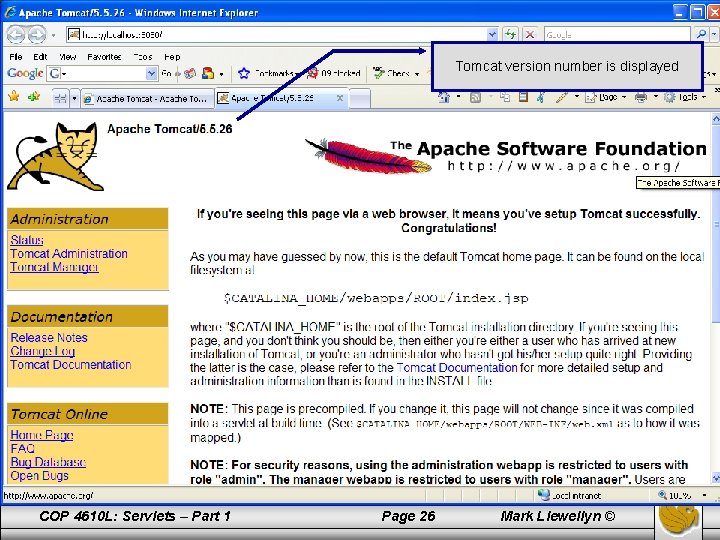The height and width of the screenshot is (540, 720).
Task: Open the Favorites menu
Action: pos(104,57)
